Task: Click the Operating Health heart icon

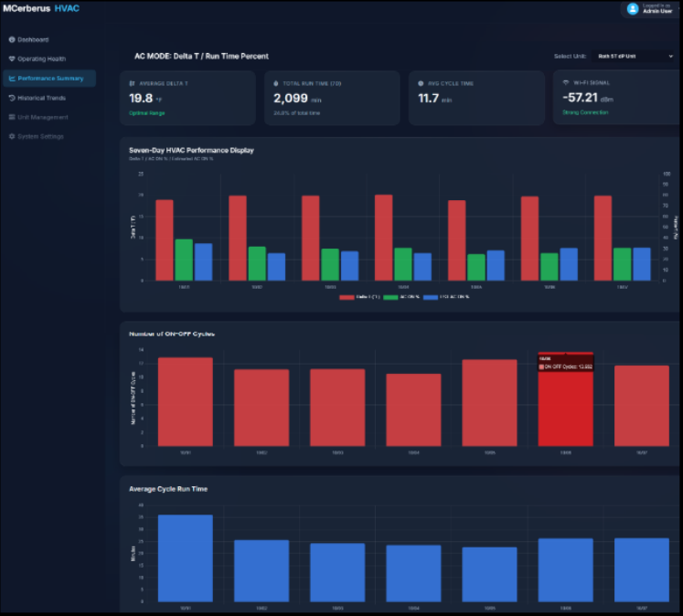Action: pyautogui.click(x=12, y=58)
